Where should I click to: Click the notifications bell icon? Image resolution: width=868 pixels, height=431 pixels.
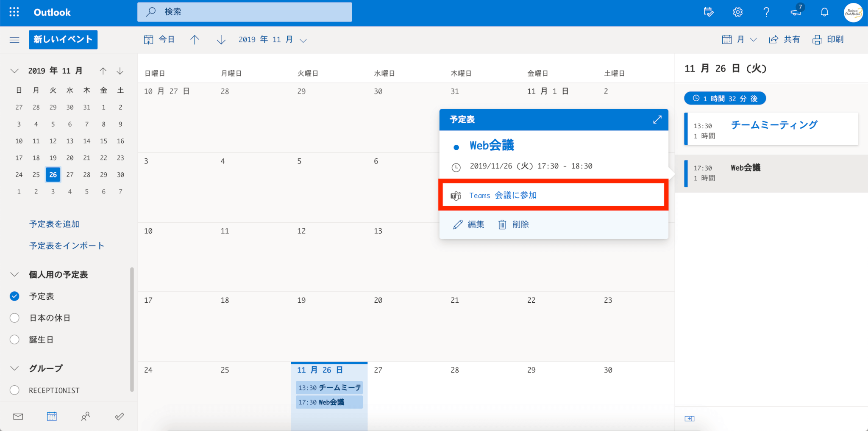click(824, 12)
